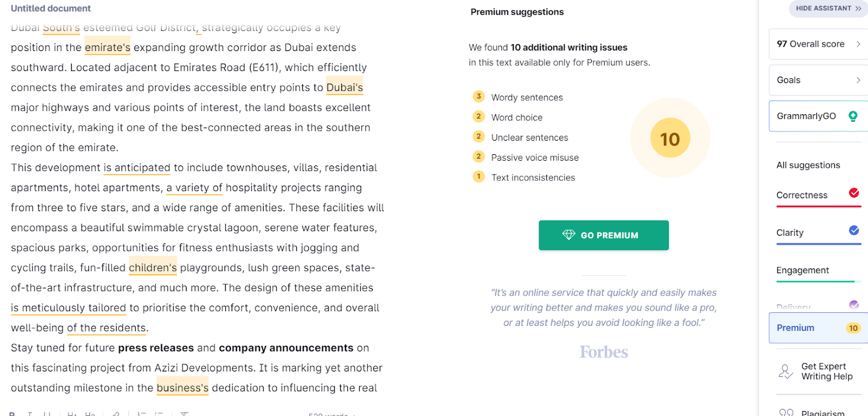Click the Plagiarism quotation marks icon
This screenshot has height=416, width=868.
(x=786, y=413)
